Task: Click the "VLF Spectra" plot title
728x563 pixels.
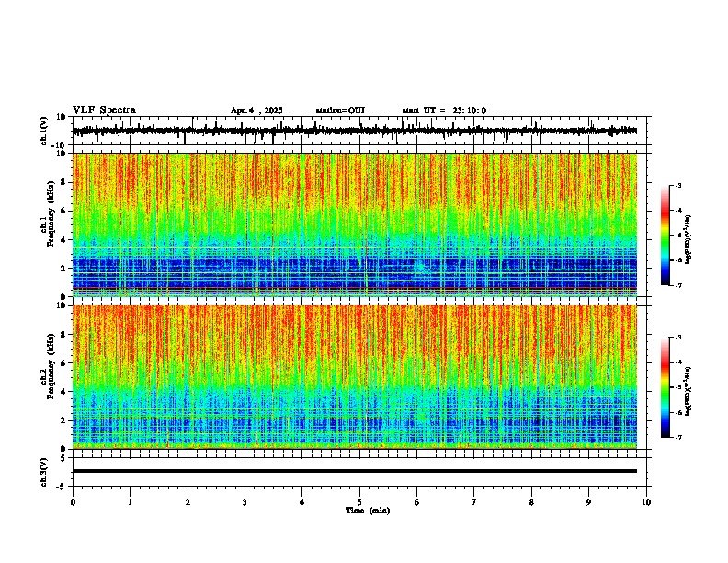Action: (104, 110)
